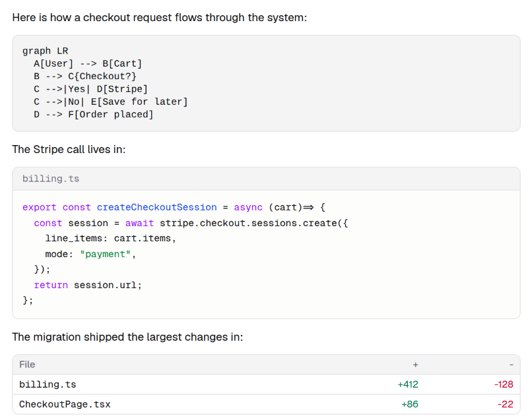Click the 'C -->|No| E[Save for later]' line

(111, 102)
